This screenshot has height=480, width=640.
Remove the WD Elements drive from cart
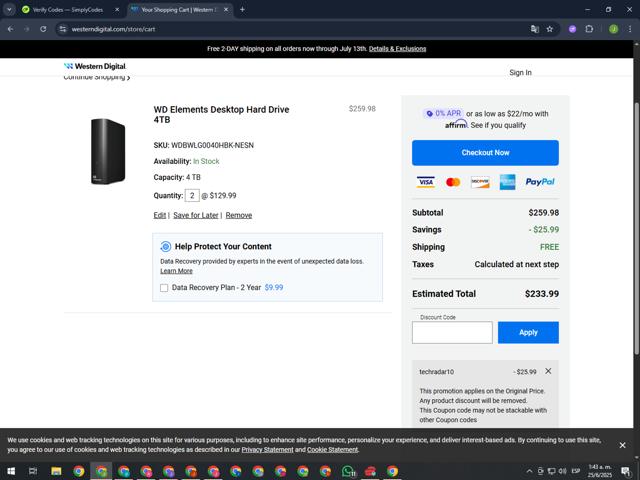[x=239, y=215]
